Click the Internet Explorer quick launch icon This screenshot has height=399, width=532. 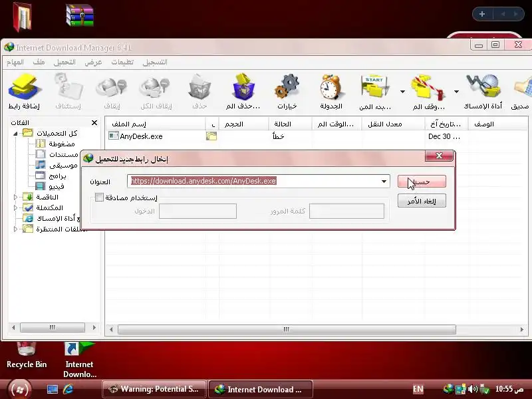pyautogui.click(x=68, y=389)
